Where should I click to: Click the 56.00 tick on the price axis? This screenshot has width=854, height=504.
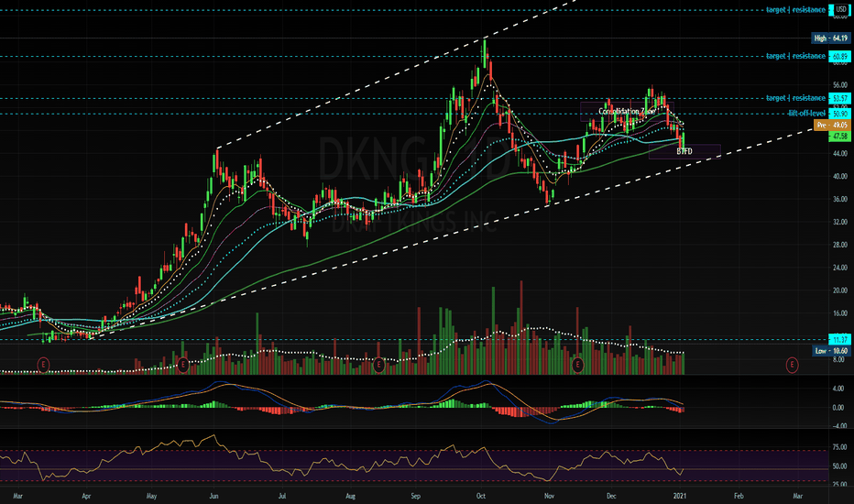[x=840, y=85]
